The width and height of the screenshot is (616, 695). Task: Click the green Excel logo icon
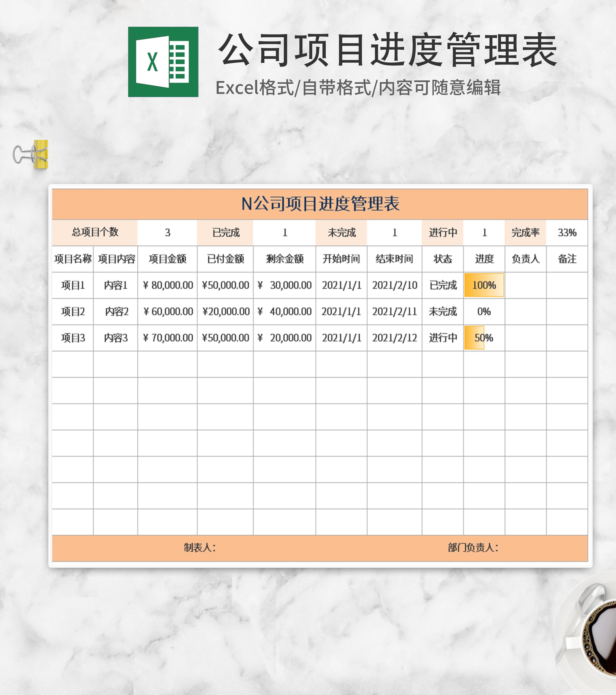(x=163, y=62)
